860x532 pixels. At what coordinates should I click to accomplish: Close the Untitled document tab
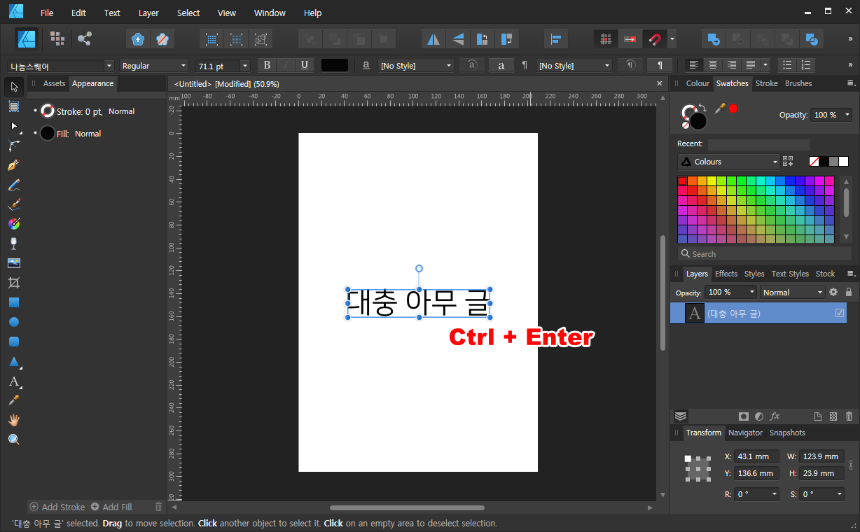(659, 83)
